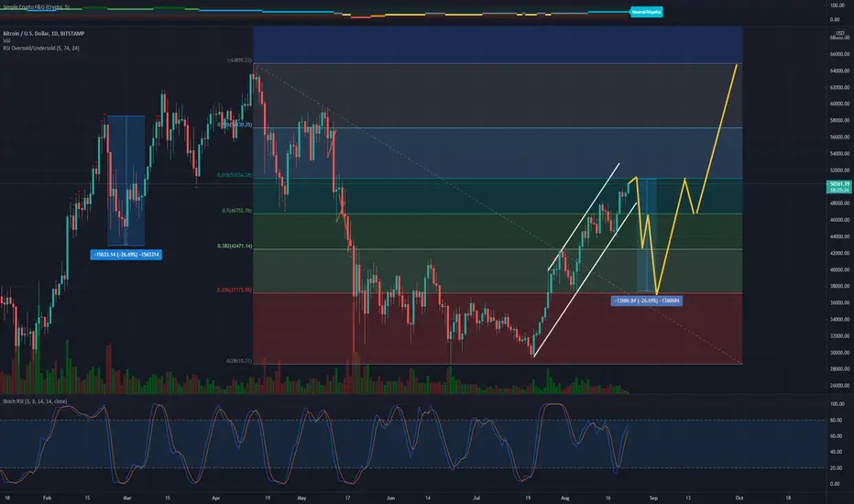Click the Simple Crypto F&G indicator label
This screenshot has width=854, height=504.
[36, 7]
